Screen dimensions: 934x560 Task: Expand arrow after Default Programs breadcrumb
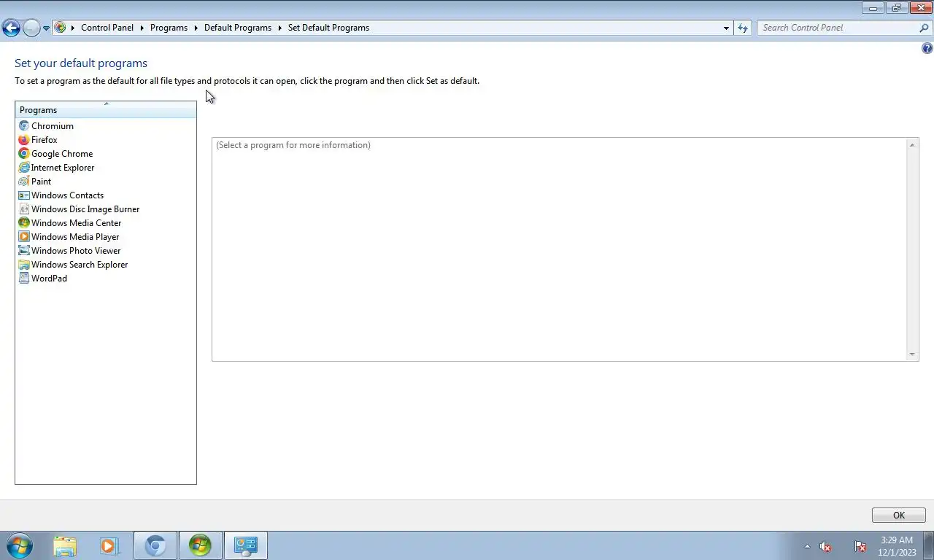(x=279, y=28)
